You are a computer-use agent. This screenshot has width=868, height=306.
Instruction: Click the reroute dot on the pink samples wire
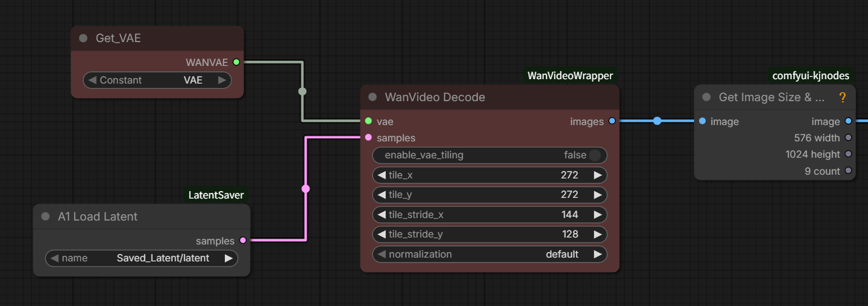(306, 189)
